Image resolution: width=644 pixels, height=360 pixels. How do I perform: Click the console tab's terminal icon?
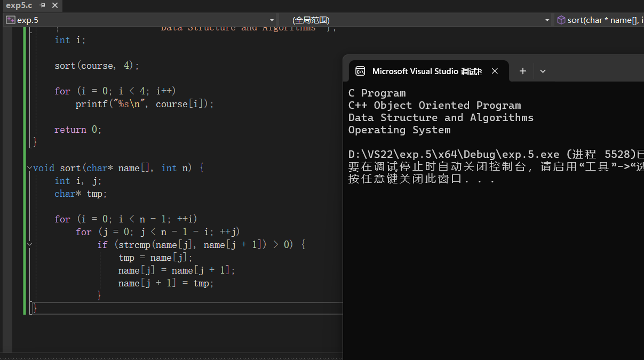pos(360,71)
